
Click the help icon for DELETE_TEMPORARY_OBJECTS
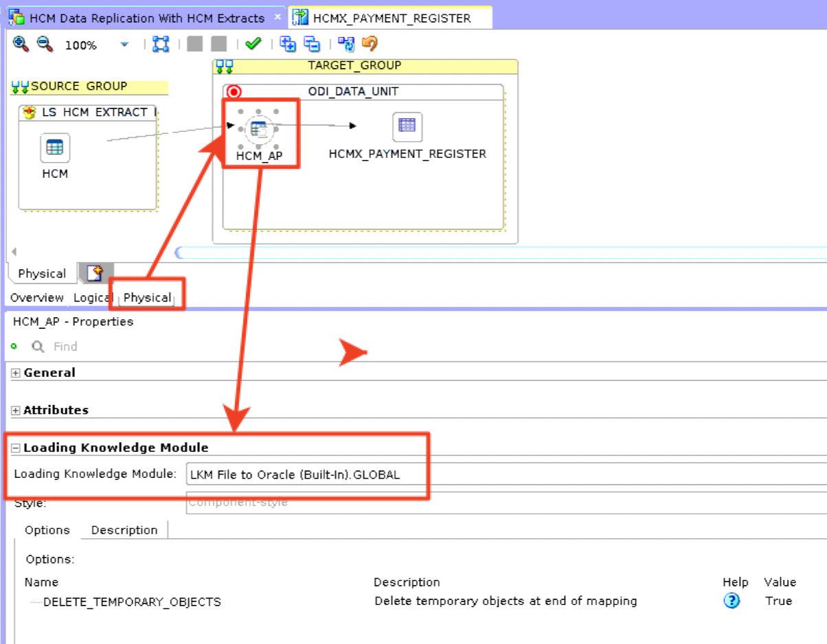732,601
